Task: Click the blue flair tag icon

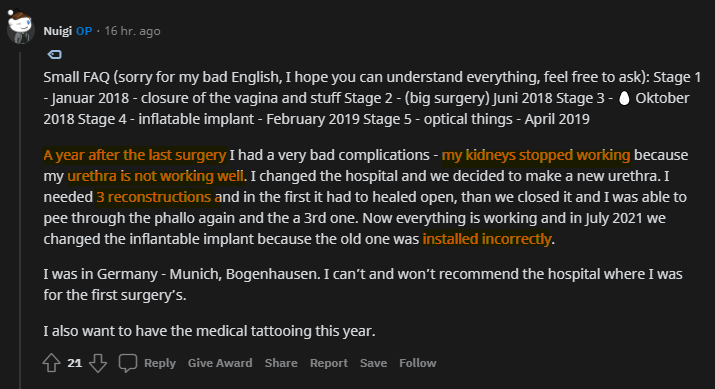Action: 55,55
